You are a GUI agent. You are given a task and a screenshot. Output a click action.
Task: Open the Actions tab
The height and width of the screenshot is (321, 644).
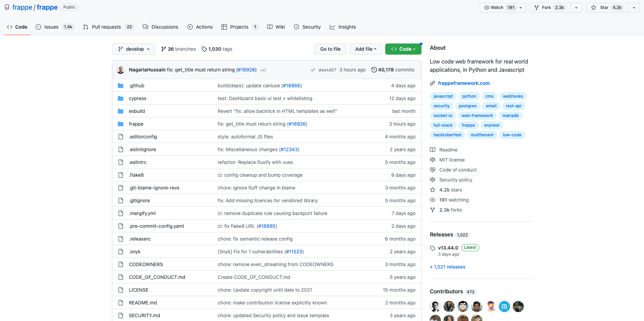(200, 27)
